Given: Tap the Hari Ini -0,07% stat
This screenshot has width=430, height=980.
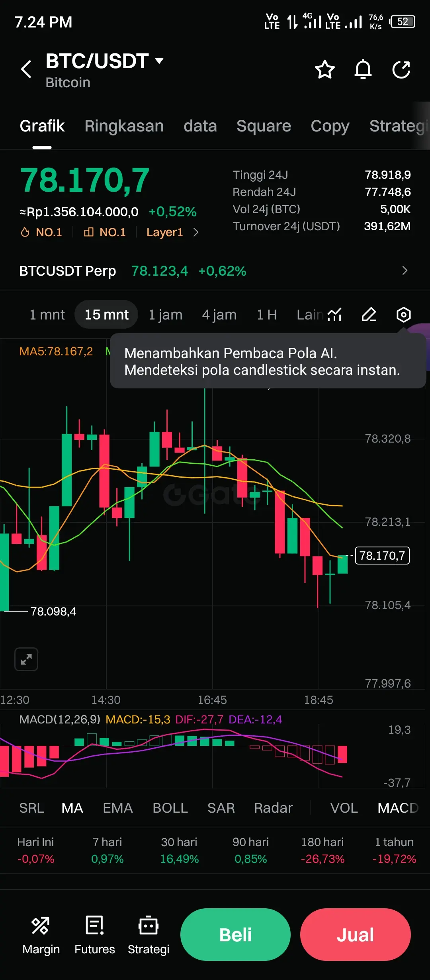Looking at the screenshot, I should point(36,850).
